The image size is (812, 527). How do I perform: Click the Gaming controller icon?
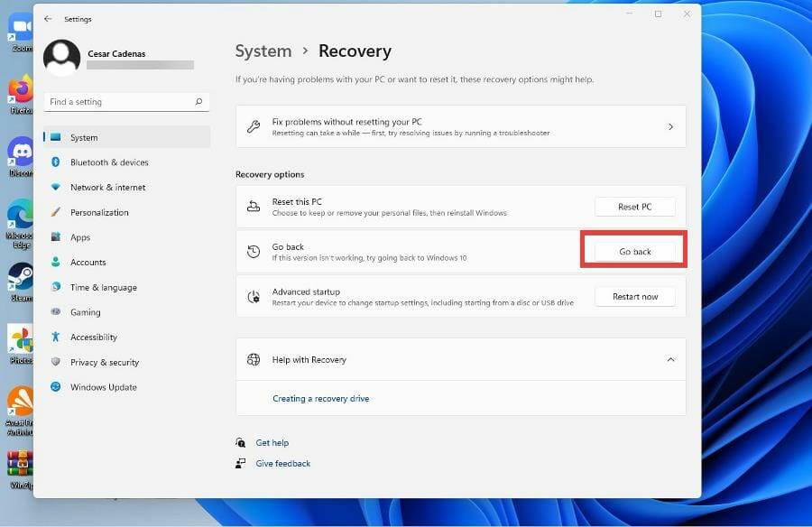[56, 311]
